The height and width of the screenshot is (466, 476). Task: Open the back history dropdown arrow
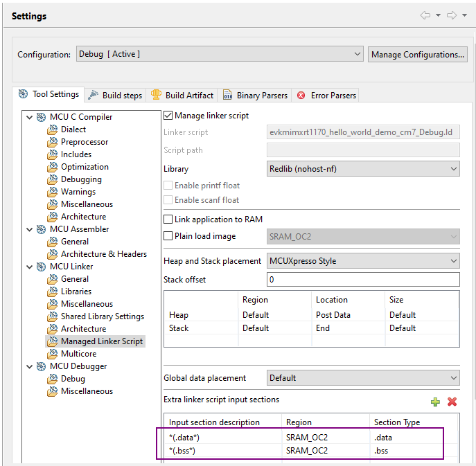438,15
